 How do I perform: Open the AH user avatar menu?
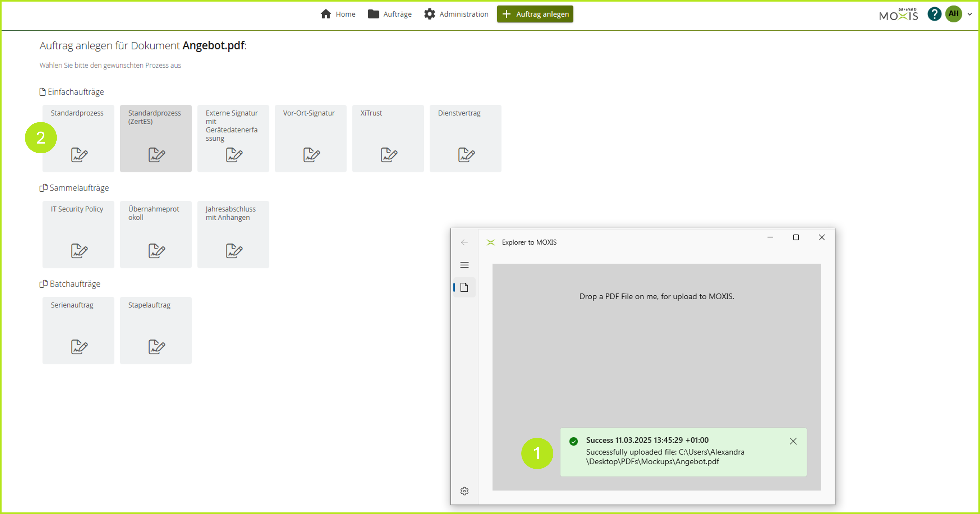953,14
